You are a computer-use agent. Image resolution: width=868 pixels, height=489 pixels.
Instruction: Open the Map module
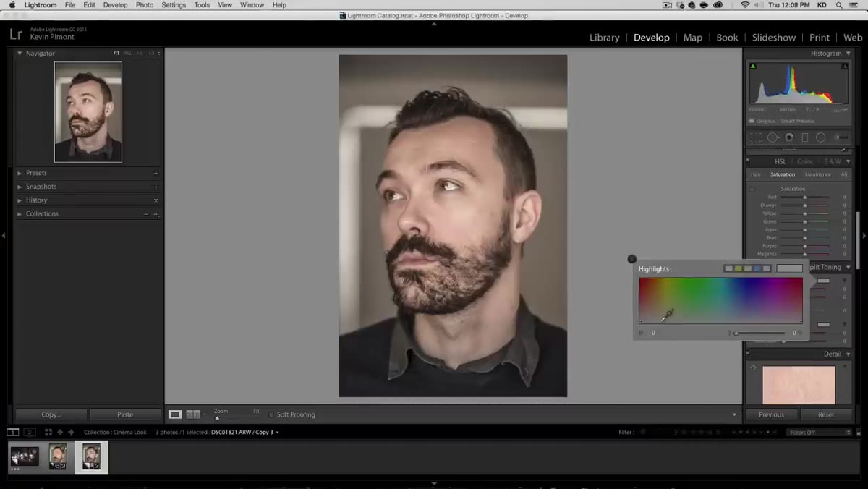pos(693,38)
